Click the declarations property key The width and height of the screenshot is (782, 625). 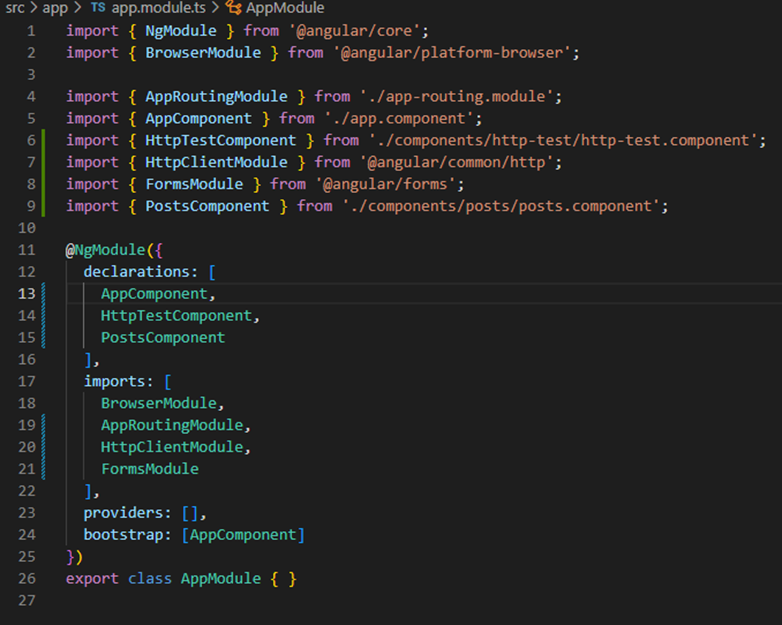(x=140, y=272)
